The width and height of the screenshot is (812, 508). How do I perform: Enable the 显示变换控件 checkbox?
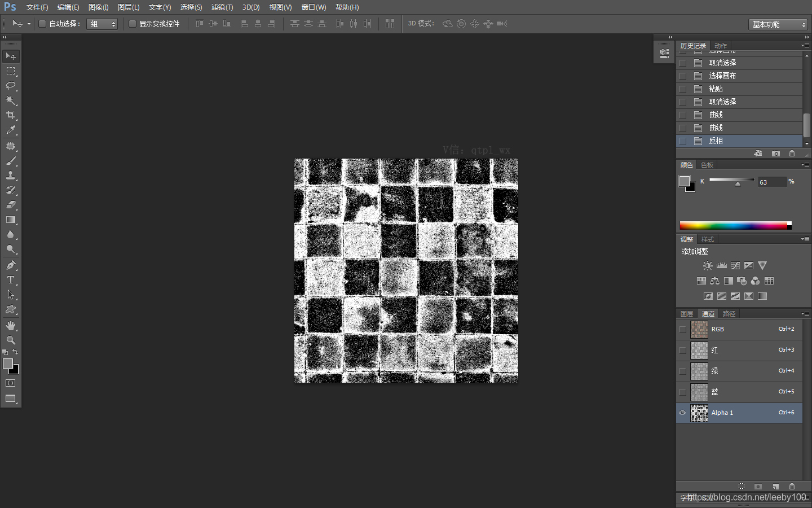(133, 24)
